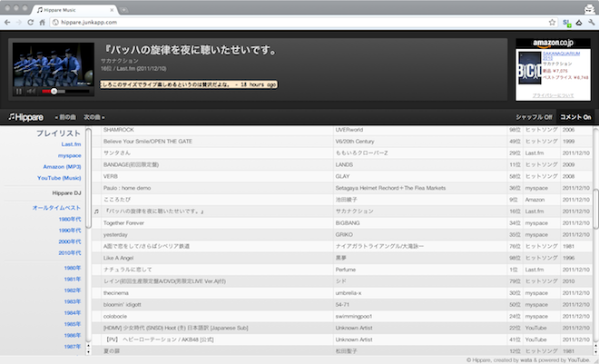Click the sidebar scrollbar down arrow
The width and height of the screenshot is (599, 364).
89,352
